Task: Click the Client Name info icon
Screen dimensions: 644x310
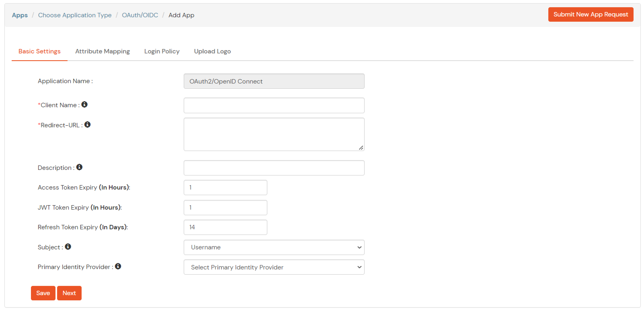Action: [x=85, y=105]
